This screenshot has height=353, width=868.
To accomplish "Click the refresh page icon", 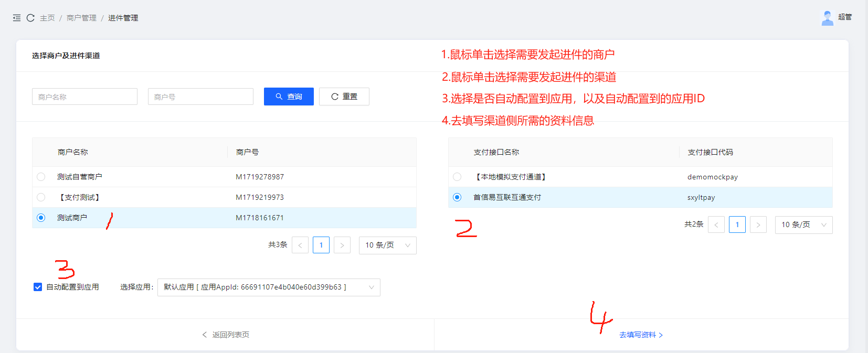I will (x=30, y=18).
